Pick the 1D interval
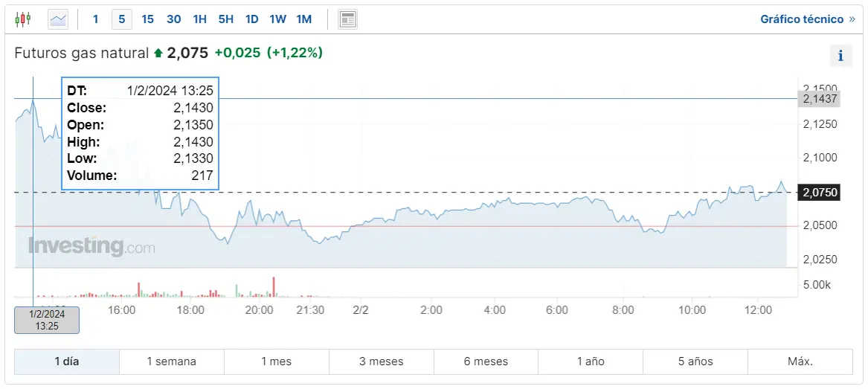The width and height of the screenshot is (868, 389). pyautogui.click(x=252, y=19)
